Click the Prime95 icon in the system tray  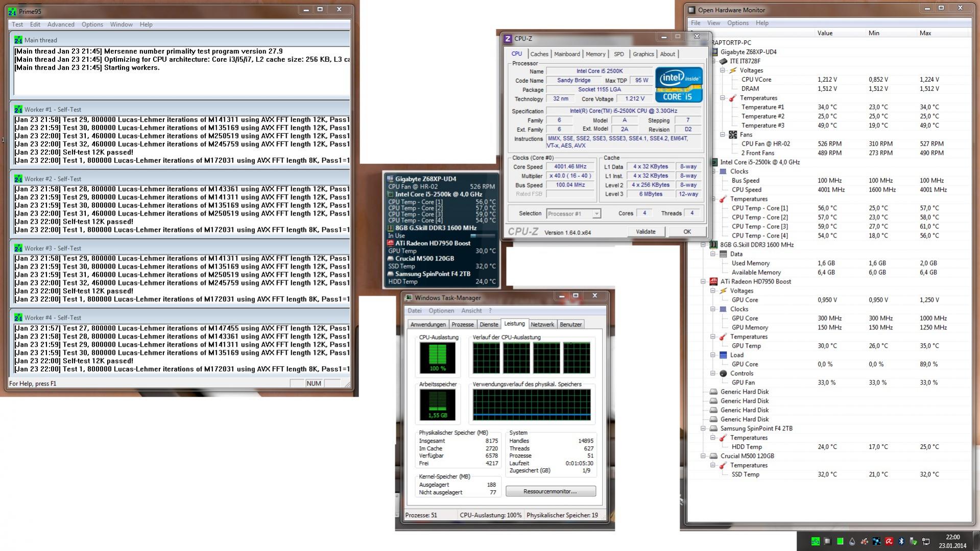(x=816, y=541)
